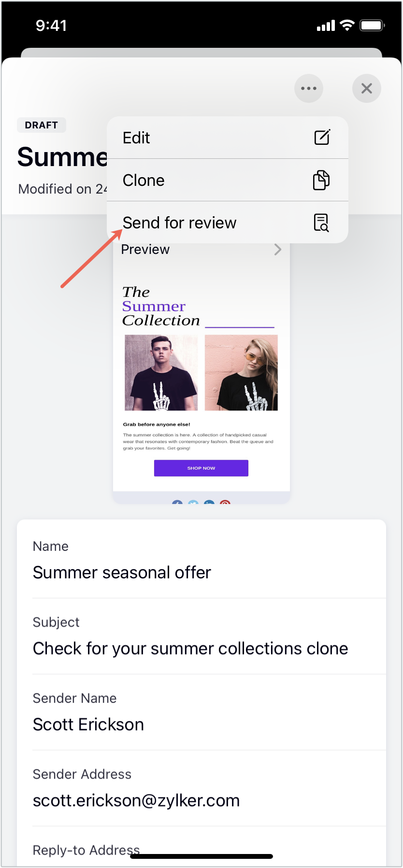Expand the Preview chevron arrow
Image resolution: width=403 pixels, height=868 pixels.
click(x=278, y=250)
